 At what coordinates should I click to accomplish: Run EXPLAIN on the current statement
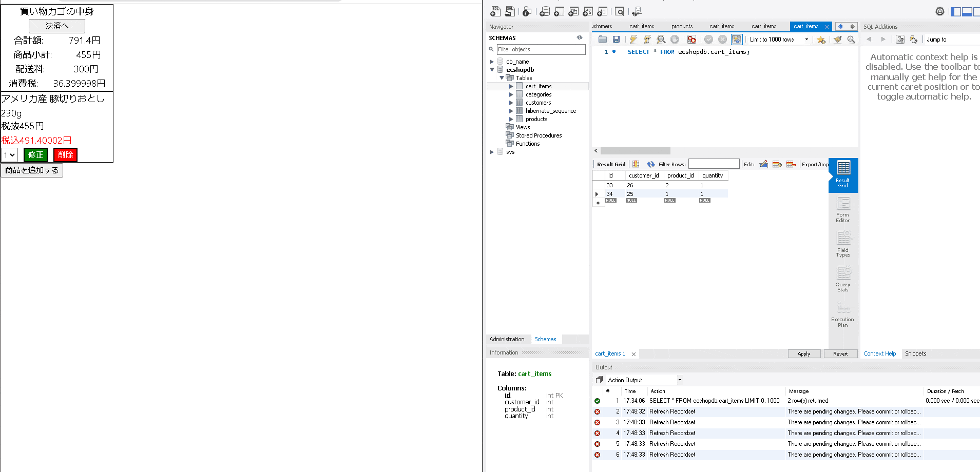click(661, 40)
